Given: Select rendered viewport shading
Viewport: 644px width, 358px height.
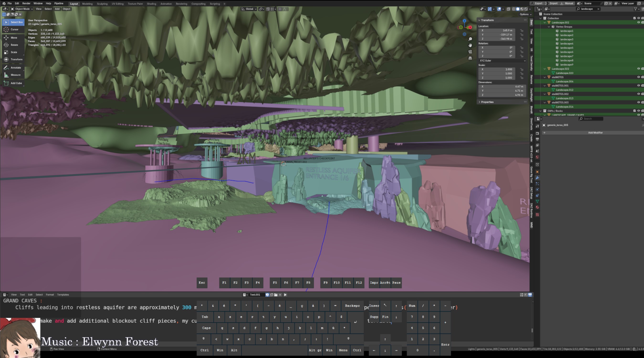Looking at the screenshot, I should pos(526,9).
